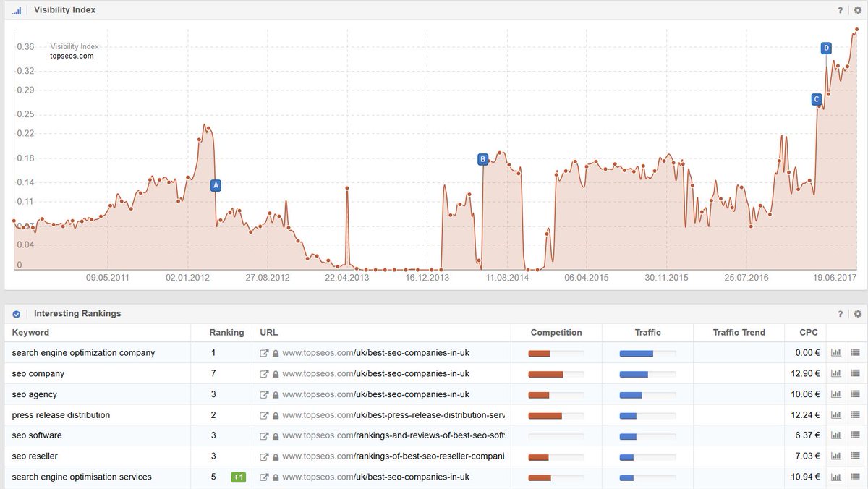Open external link icon for seo company row
868x489 pixels.
265,374
